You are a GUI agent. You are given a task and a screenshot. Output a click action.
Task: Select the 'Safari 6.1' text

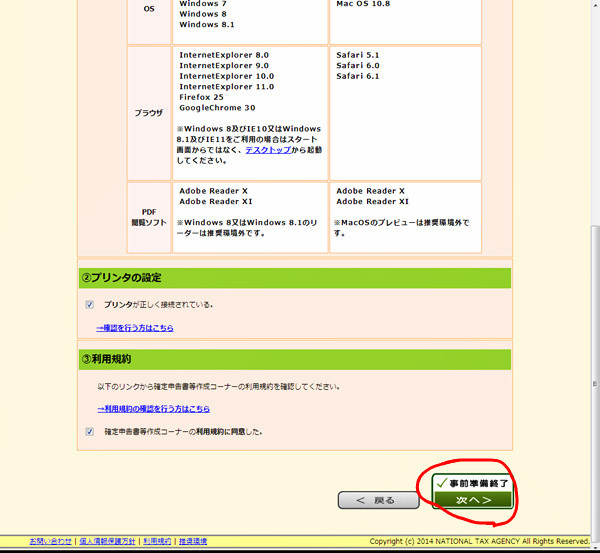pos(358,76)
